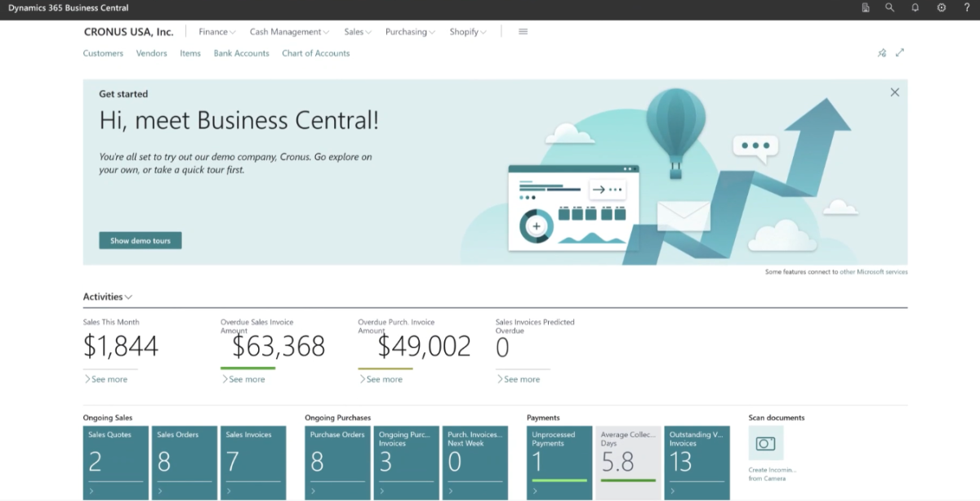This screenshot has height=501, width=980.
Task: Click the Show demo tours button
Action: pos(140,241)
